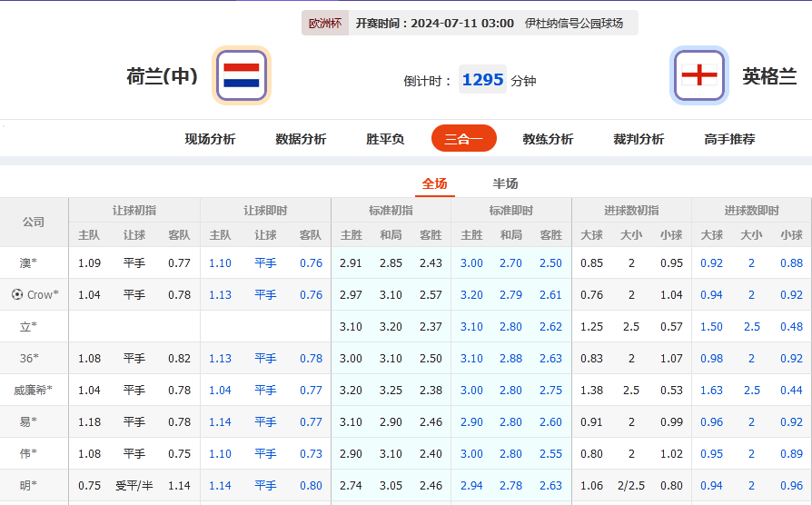Open the 裁判分析 tab
This screenshot has height=505, width=812.
[639, 139]
